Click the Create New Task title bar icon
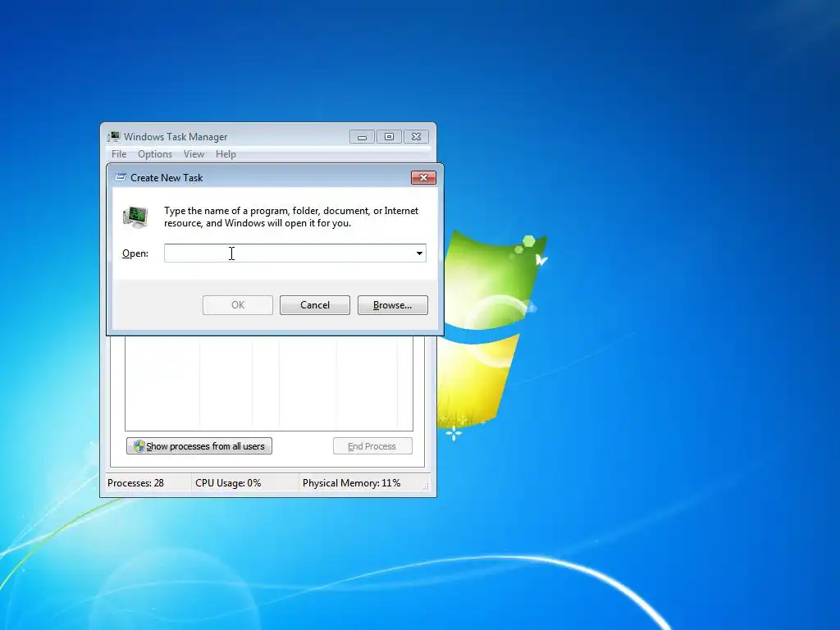The height and width of the screenshot is (630, 840). tap(121, 177)
